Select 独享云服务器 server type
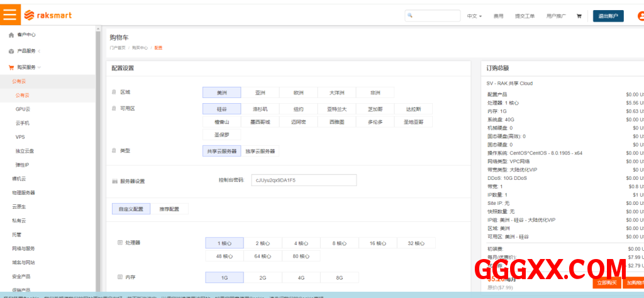Viewport: 644px width, 298px height. [260, 151]
